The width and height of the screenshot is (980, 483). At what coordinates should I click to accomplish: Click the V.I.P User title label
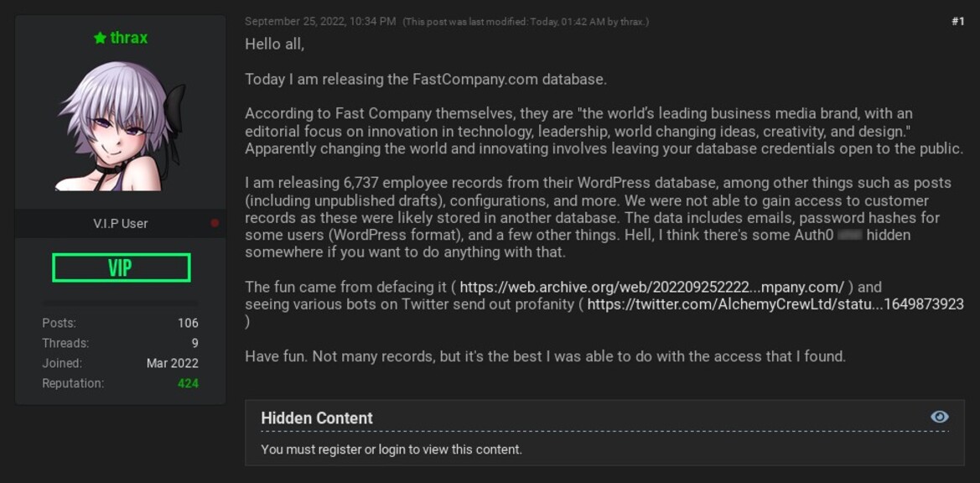pos(121,223)
